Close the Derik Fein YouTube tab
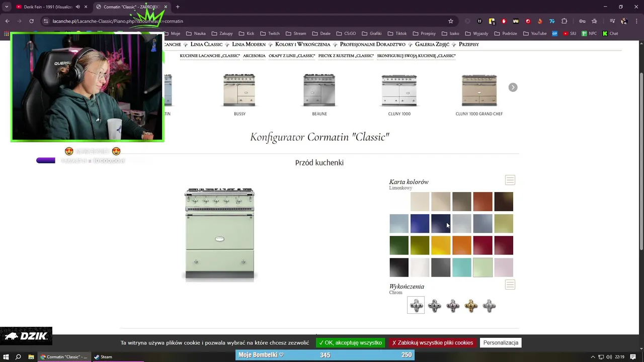The height and width of the screenshot is (362, 644). click(x=86, y=7)
